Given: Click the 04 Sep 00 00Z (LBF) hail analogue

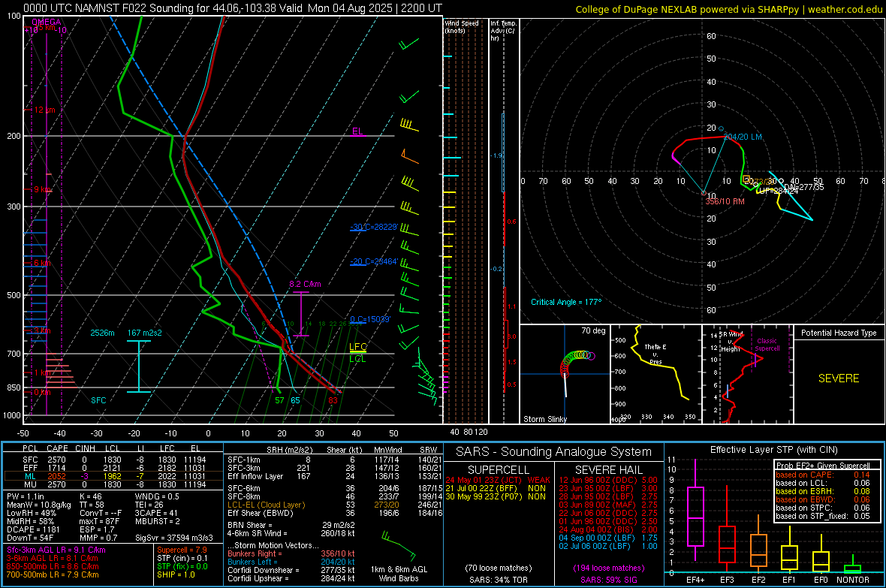Looking at the screenshot, I should coord(608,538).
